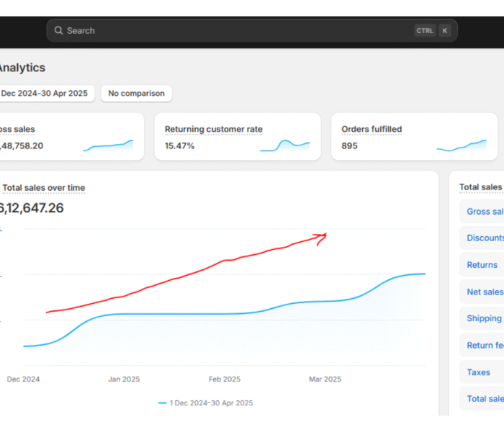Open the Gross sales breakdown link
This screenshot has width=504, height=432.
coord(482,212)
